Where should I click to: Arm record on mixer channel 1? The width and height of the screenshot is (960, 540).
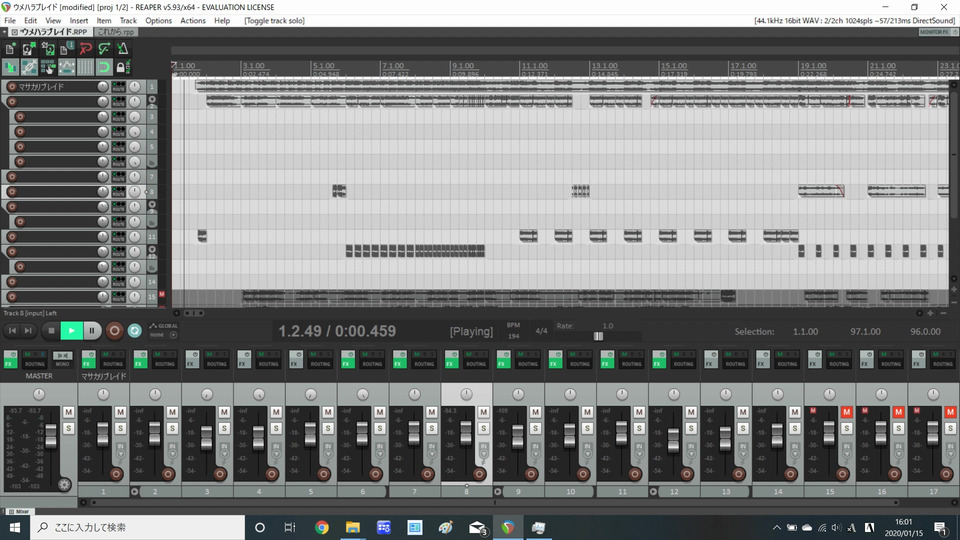(x=116, y=474)
